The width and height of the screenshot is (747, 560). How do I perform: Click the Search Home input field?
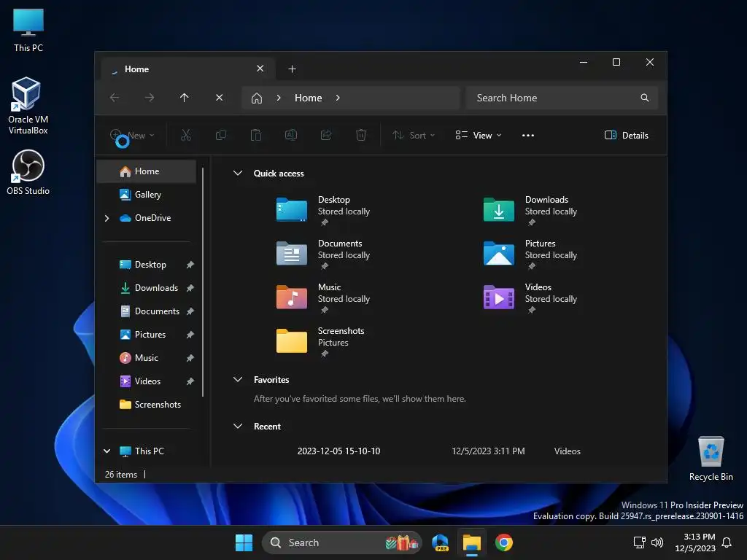click(562, 98)
